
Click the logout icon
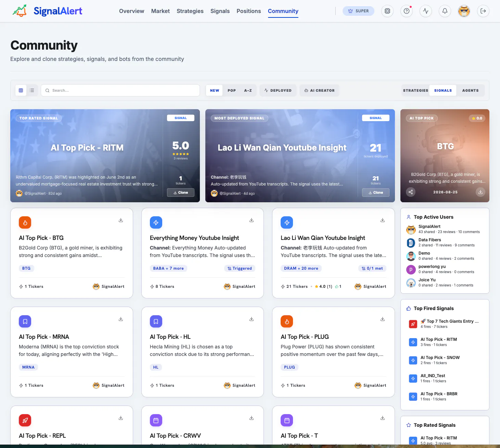click(x=483, y=11)
